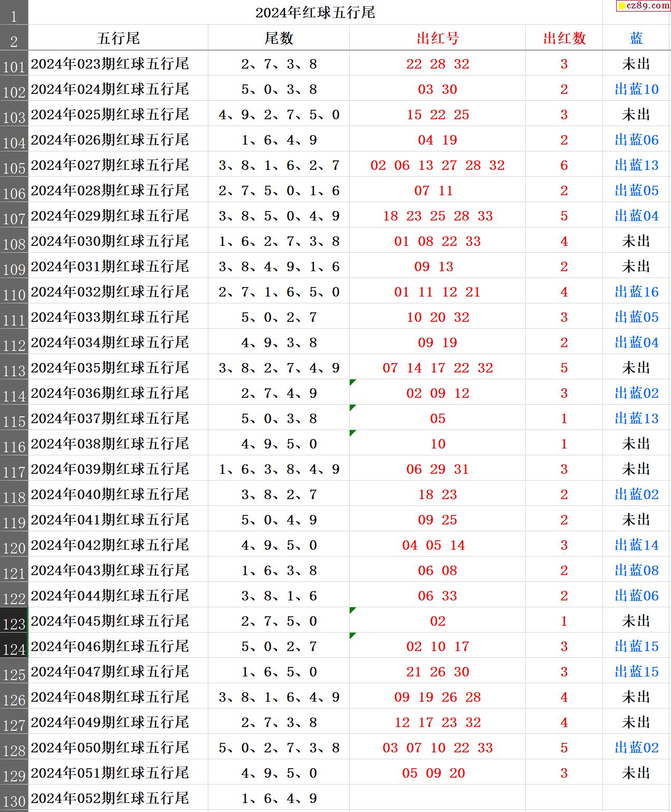Screen dimensions: 671x812
Task: Click red numbers 22 28 32
Action: pos(437,64)
